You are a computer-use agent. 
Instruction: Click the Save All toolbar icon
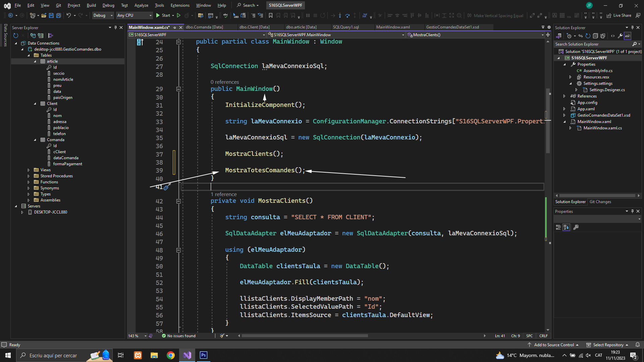(x=58, y=15)
